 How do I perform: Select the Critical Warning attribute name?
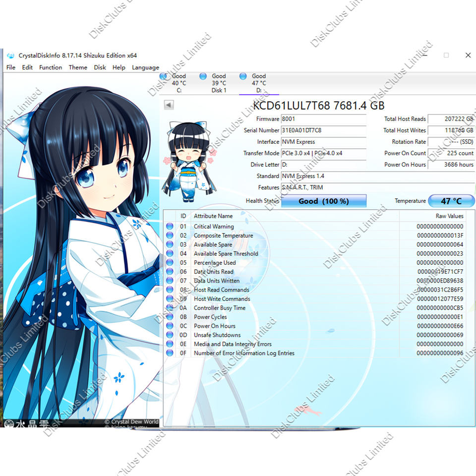coord(214,227)
